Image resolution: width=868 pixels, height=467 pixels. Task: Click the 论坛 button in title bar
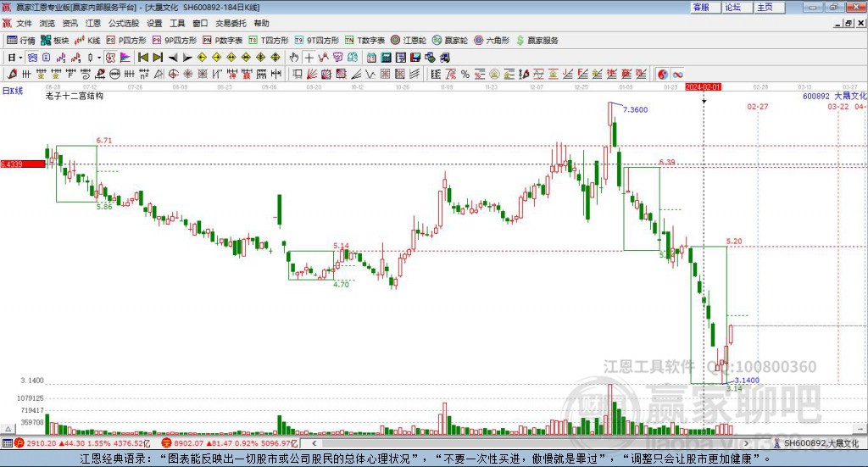(737, 7)
